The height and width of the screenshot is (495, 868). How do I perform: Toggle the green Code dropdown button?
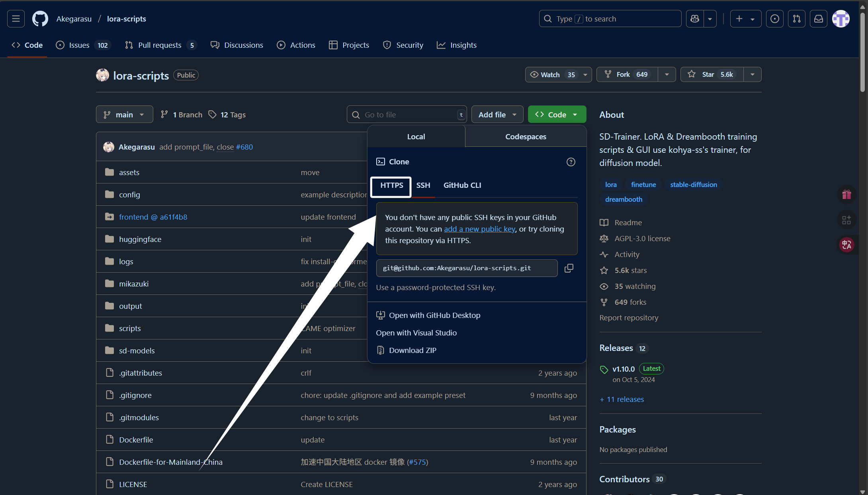[x=557, y=115]
